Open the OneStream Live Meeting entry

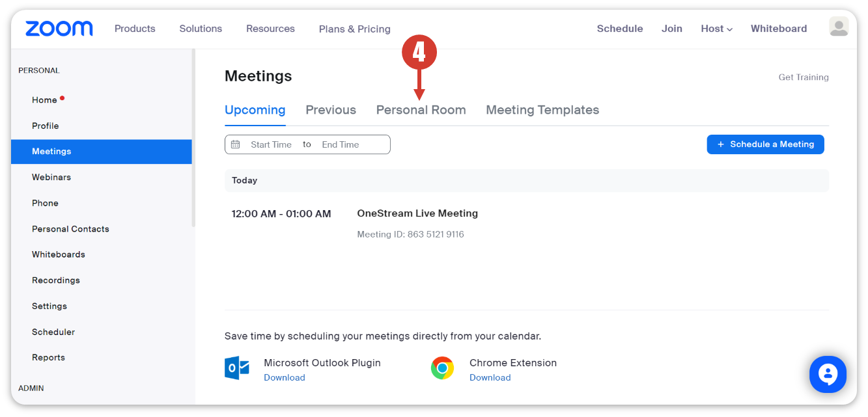click(417, 213)
